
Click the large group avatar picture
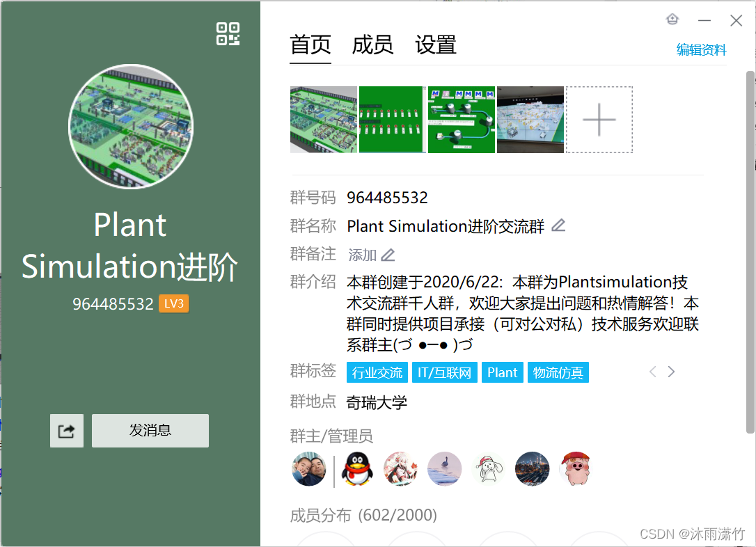(x=131, y=126)
